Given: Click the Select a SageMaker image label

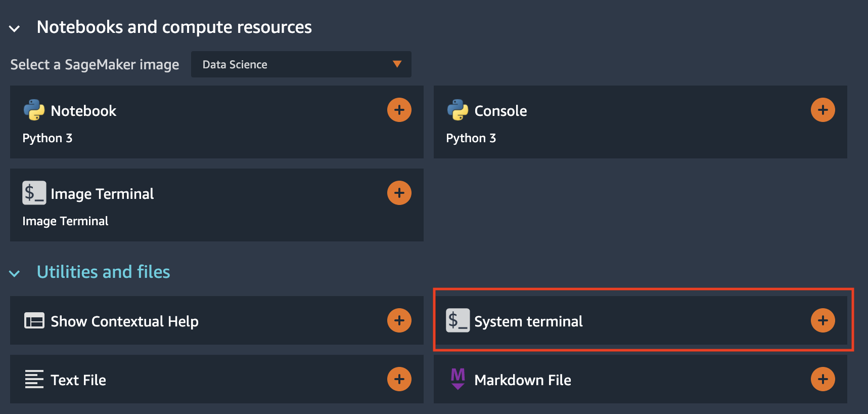Looking at the screenshot, I should pos(95,65).
